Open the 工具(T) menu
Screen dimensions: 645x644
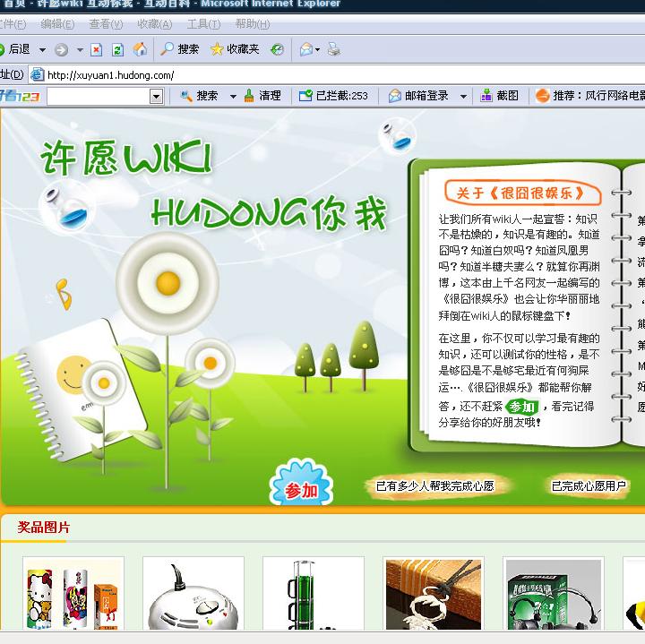click(203, 24)
